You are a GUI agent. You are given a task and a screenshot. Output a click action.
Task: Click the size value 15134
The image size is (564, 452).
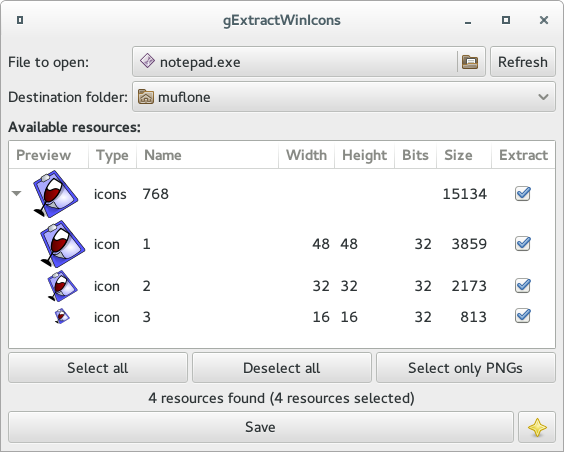tap(465, 194)
